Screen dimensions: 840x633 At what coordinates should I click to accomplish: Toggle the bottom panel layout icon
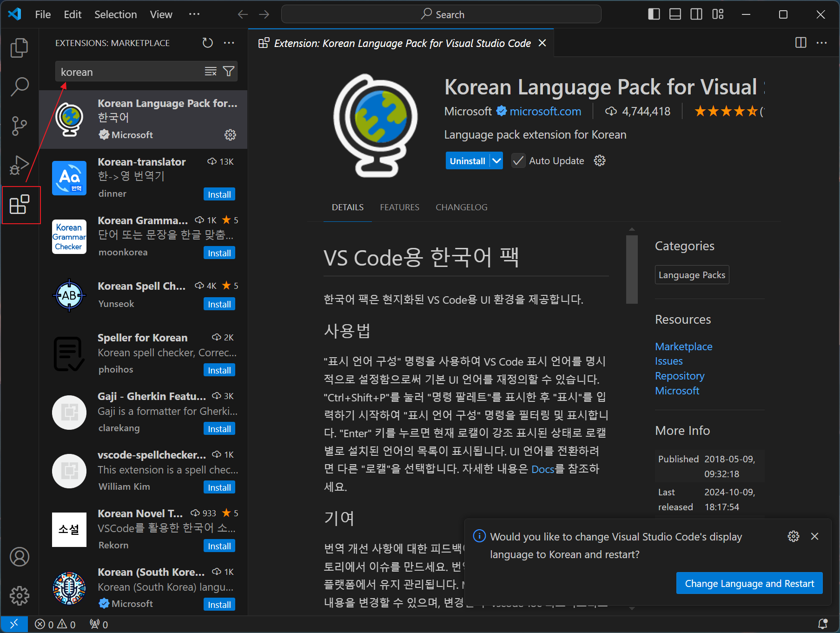(x=675, y=14)
